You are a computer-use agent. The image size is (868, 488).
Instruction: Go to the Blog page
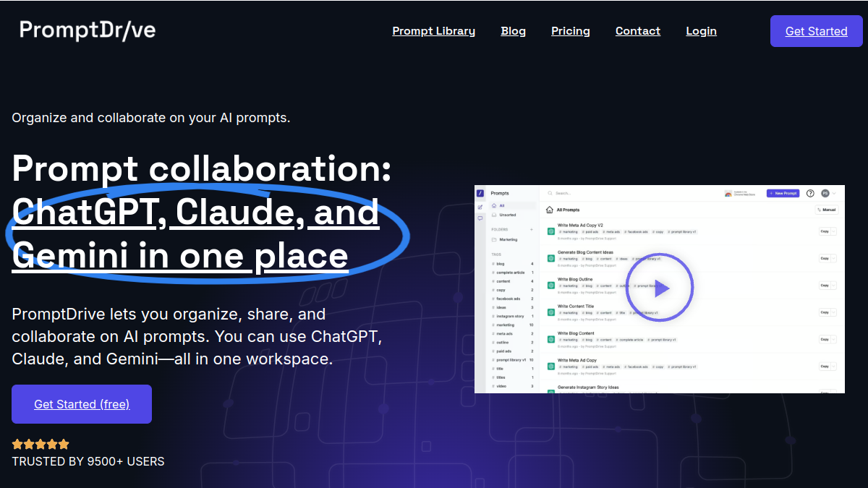(514, 31)
